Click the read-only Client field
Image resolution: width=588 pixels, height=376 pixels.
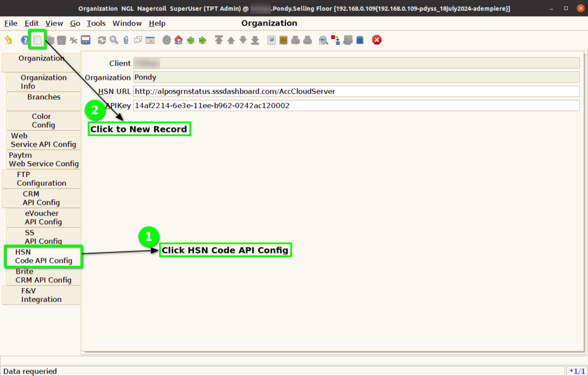pyautogui.click(x=356, y=63)
